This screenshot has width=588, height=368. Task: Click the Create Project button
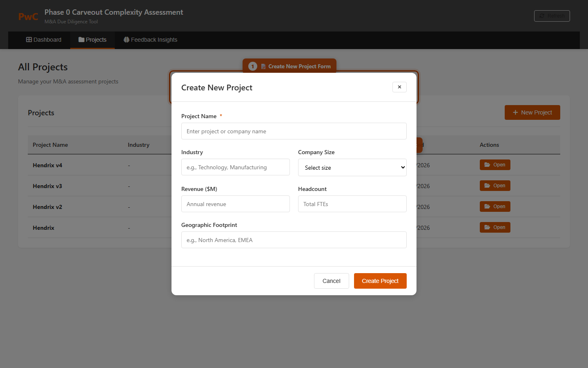pyautogui.click(x=380, y=281)
